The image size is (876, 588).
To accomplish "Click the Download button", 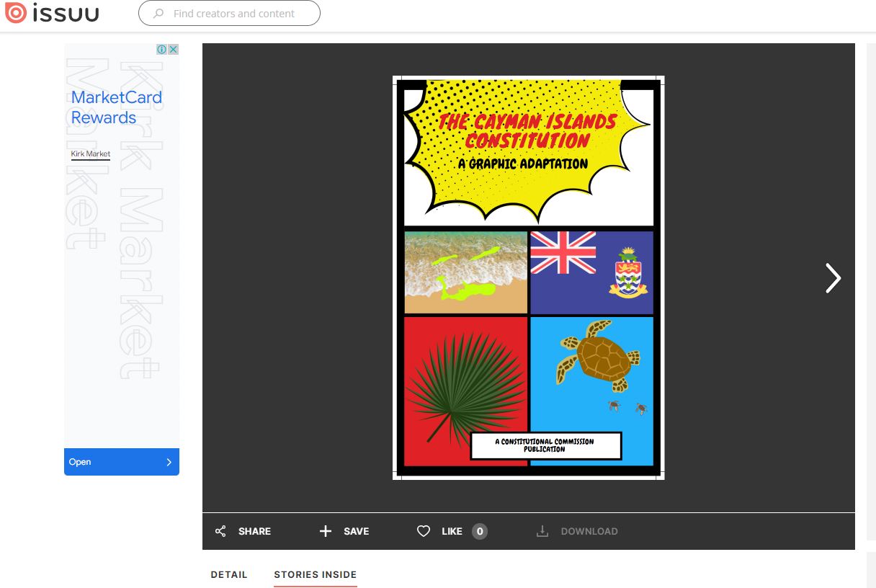I will [x=577, y=531].
